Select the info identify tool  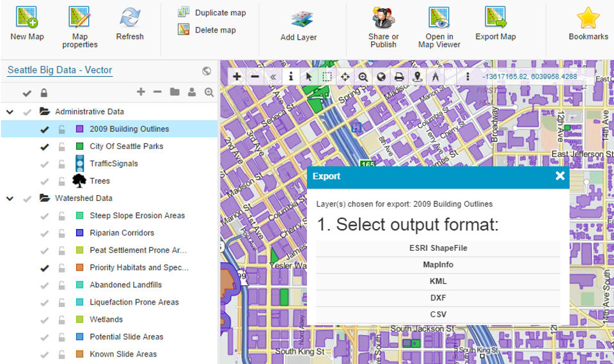pyautogui.click(x=290, y=77)
